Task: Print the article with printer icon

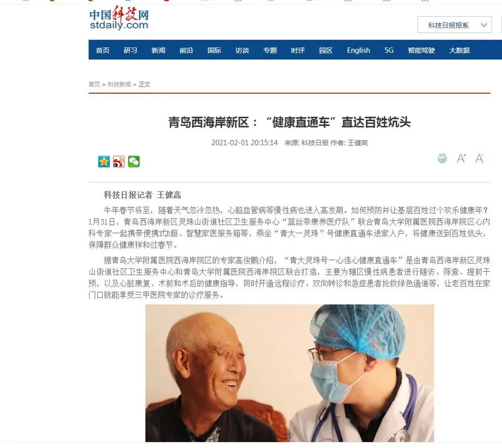Action: click(x=442, y=158)
